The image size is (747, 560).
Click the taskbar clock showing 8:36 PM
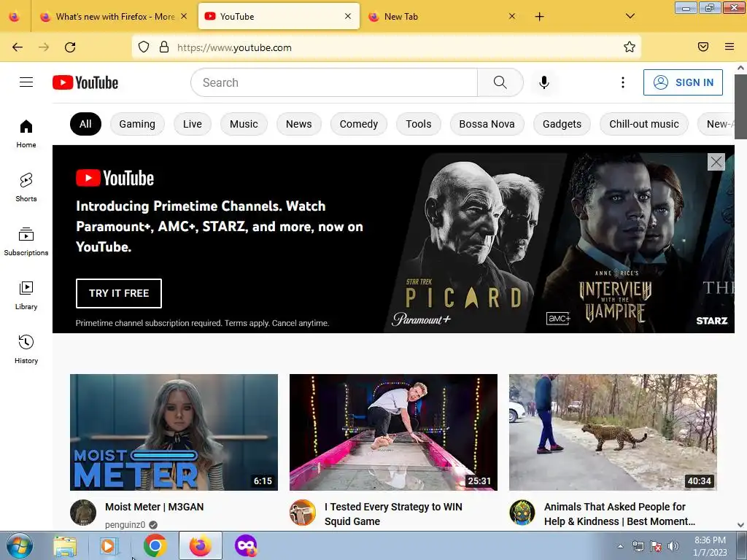click(710, 546)
